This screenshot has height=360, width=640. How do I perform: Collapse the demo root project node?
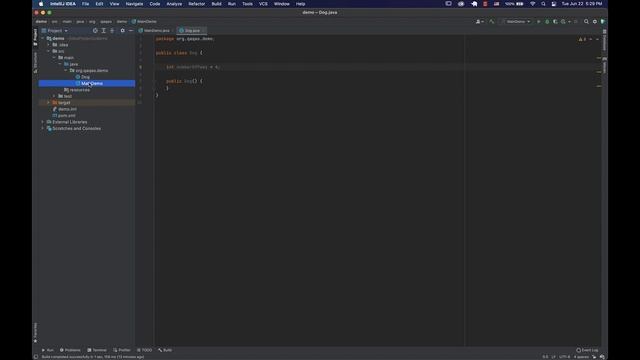point(43,38)
